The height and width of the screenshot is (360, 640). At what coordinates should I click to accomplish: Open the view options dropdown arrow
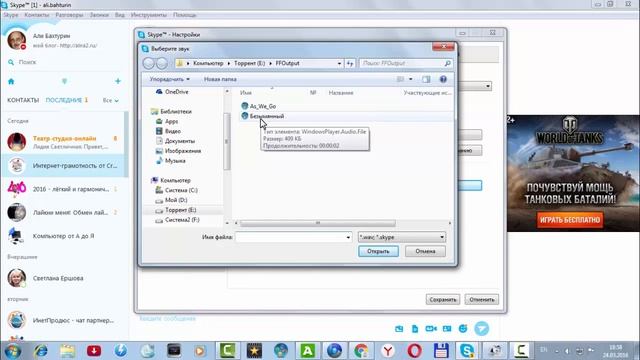point(411,79)
